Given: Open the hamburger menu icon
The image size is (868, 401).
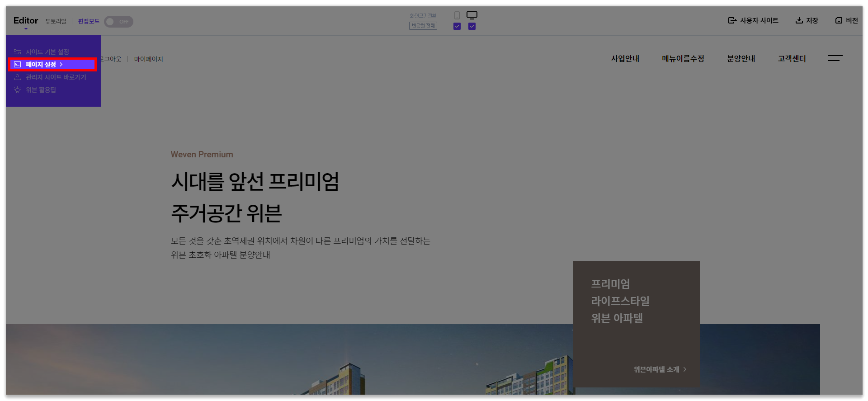Looking at the screenshot, I should [835, 58].
